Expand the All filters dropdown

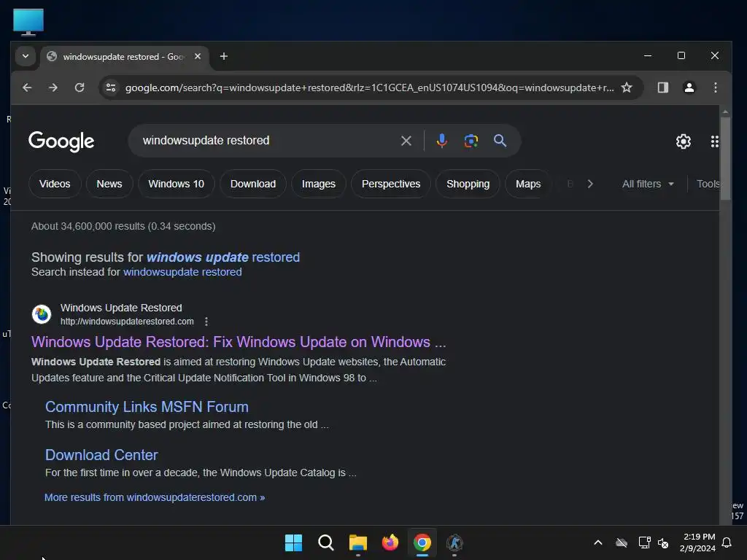pyautogui.click(x=648, y=184)
